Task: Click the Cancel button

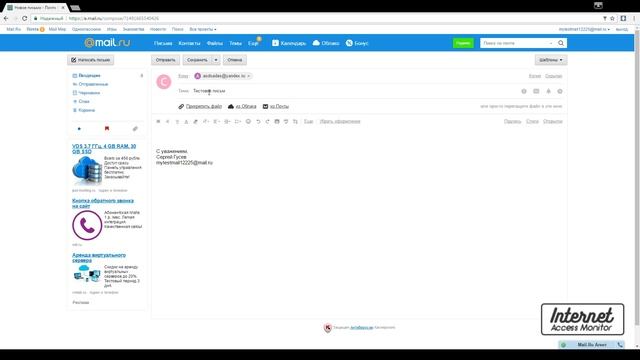Action: 235,60
